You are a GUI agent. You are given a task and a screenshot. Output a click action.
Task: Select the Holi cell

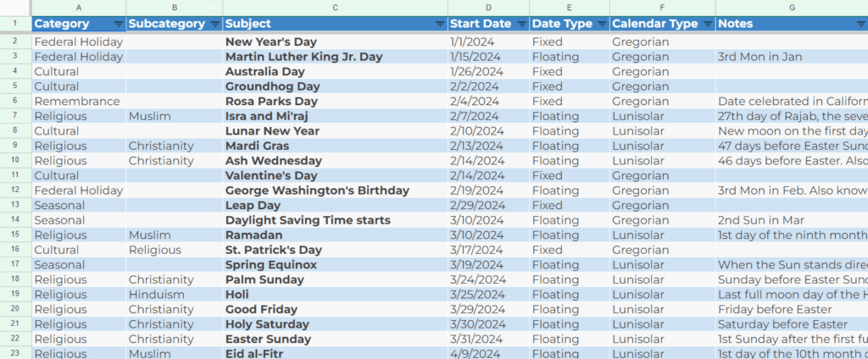tap(336, 295)
